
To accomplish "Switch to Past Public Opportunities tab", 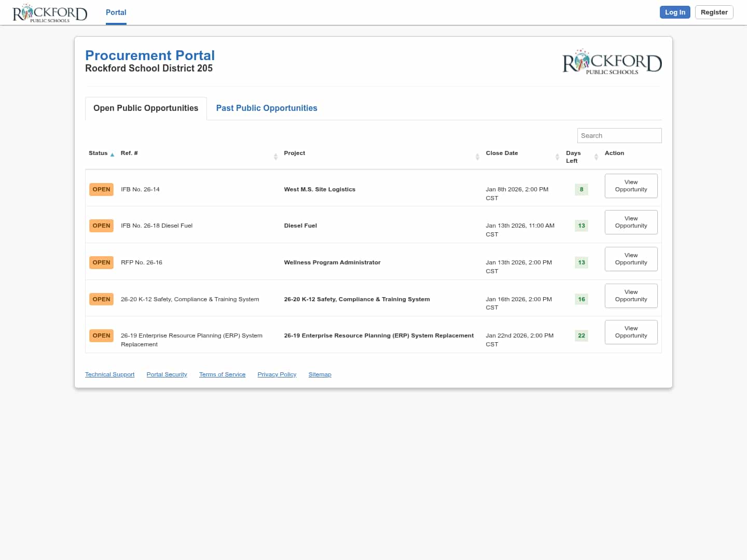I will (266, 108).
